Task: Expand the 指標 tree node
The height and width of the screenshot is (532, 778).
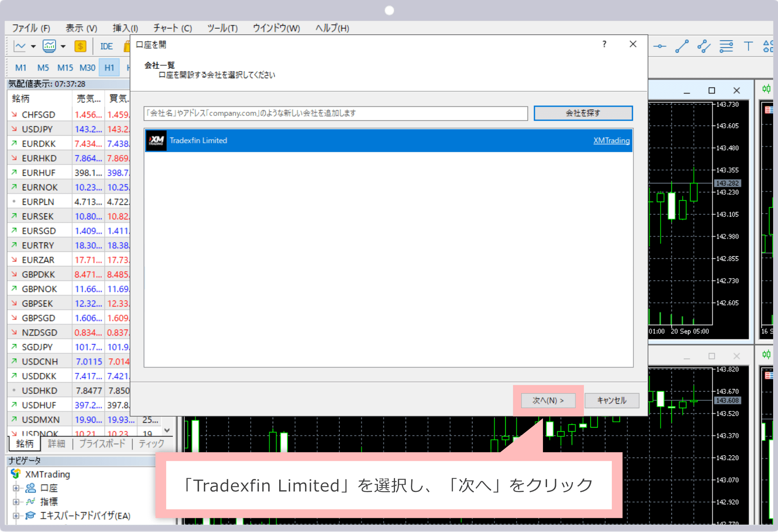Action: click(x=16, y=502)
